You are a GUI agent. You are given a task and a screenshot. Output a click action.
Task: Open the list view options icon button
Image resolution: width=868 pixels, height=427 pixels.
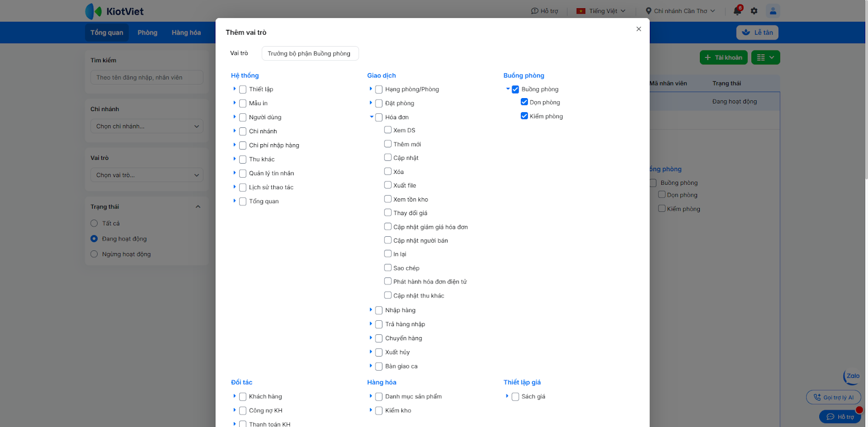[765, 57]
